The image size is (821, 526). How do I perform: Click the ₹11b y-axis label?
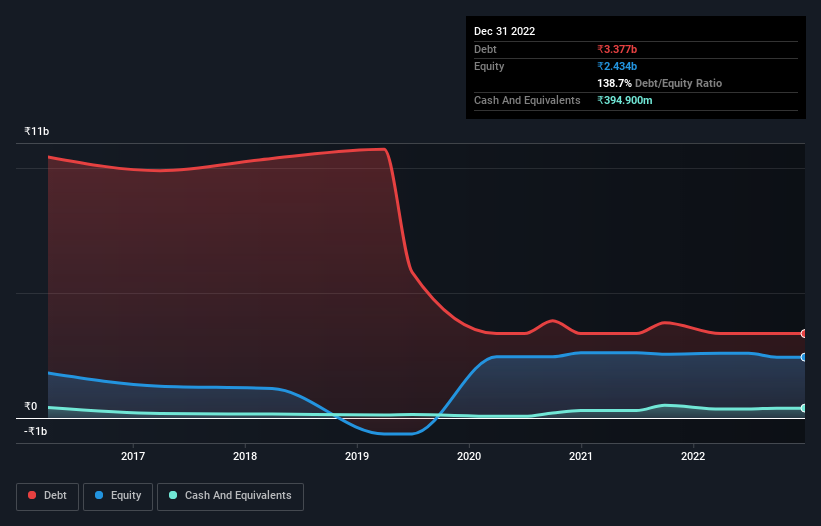pos(37,131)
